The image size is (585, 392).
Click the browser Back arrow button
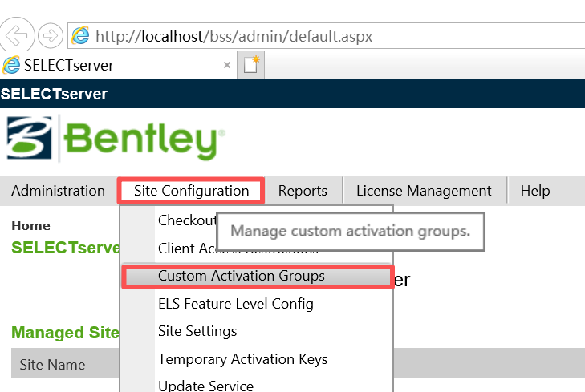point(18,35)
